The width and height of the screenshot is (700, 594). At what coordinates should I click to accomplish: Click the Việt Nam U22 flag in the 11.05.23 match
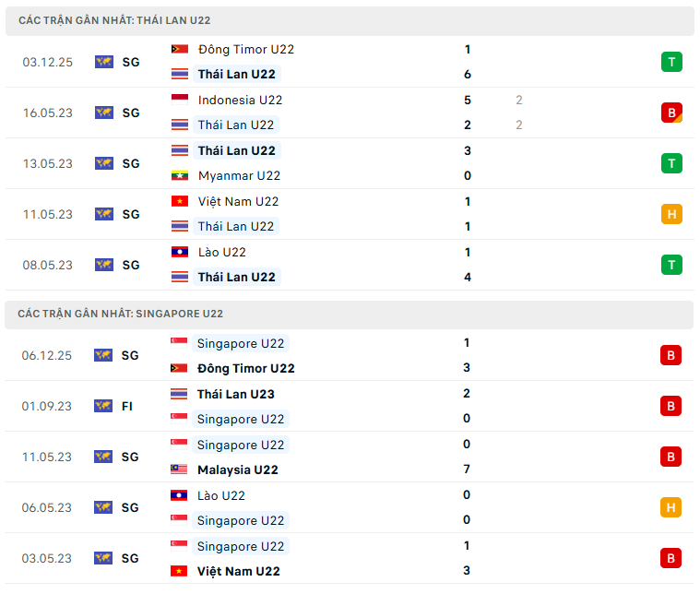click(x=180, y=201)
